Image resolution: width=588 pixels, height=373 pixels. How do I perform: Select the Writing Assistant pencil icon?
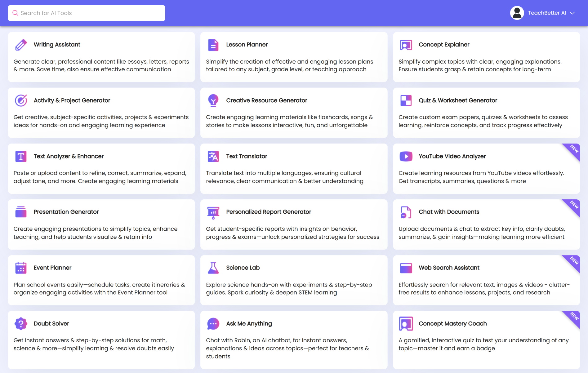coord(21,45)
